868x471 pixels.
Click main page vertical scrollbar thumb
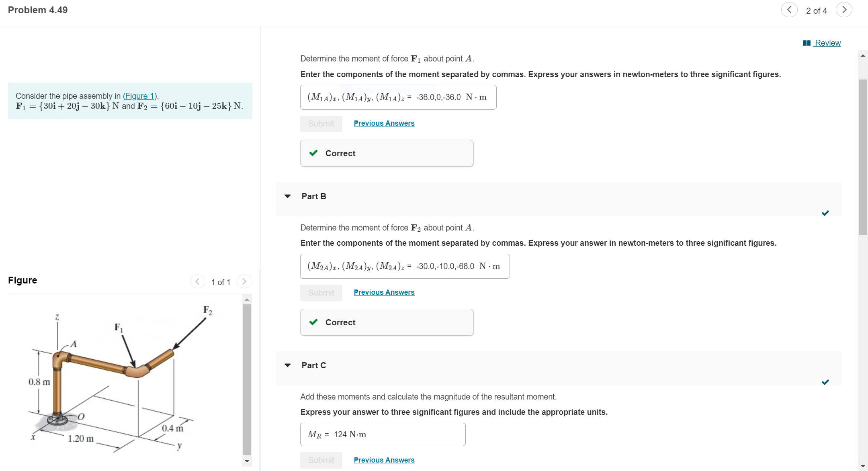862,157
